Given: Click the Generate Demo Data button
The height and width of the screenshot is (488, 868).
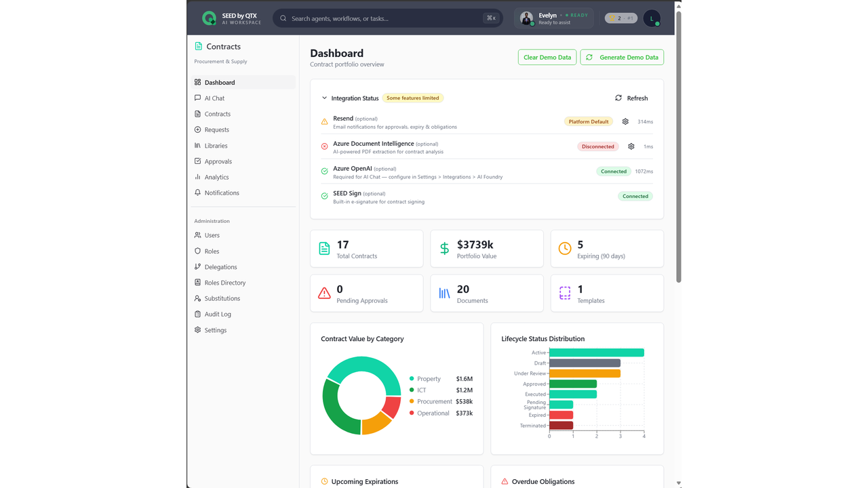Looking at the screenshot, I should point(622,57).
